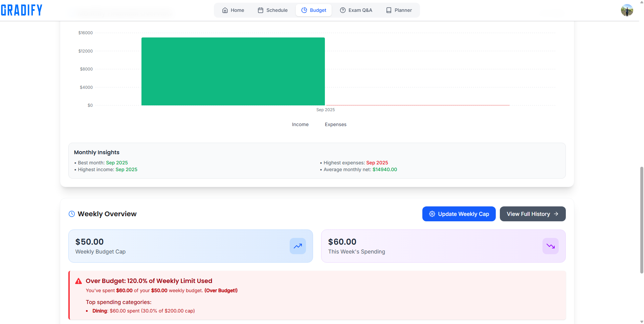Click the Dining category spending line
This screenshot has width=644, height=324.
(143, 311)
